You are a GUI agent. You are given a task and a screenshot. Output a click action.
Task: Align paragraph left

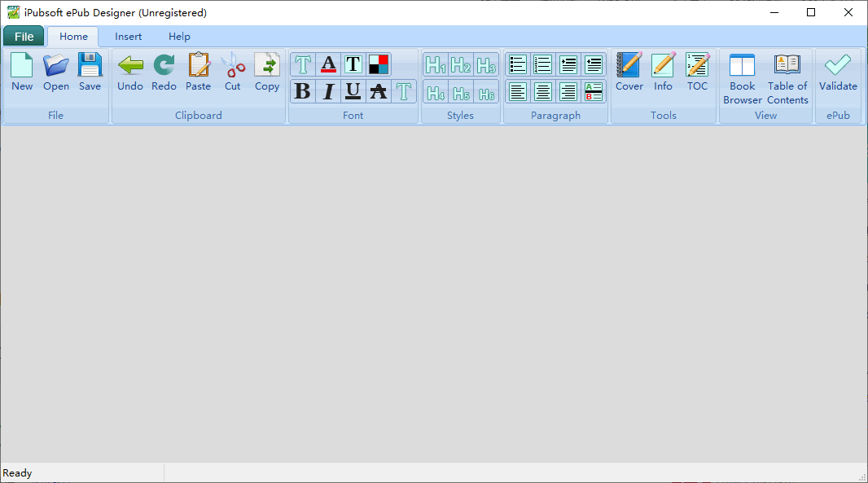pos(518,92)
